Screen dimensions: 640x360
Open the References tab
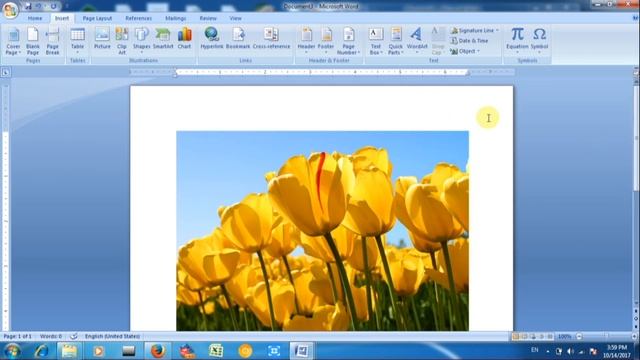pos(138,18)
